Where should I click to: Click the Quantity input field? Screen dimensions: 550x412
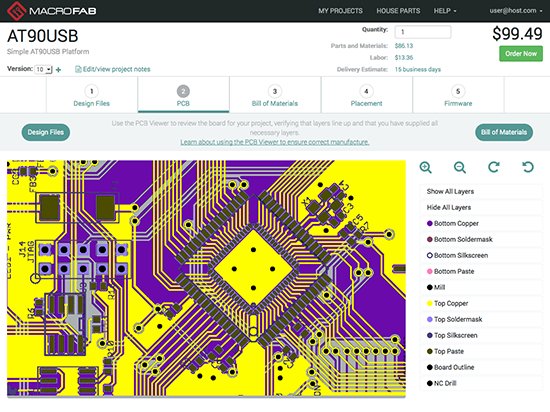click(x=423, y=32)
